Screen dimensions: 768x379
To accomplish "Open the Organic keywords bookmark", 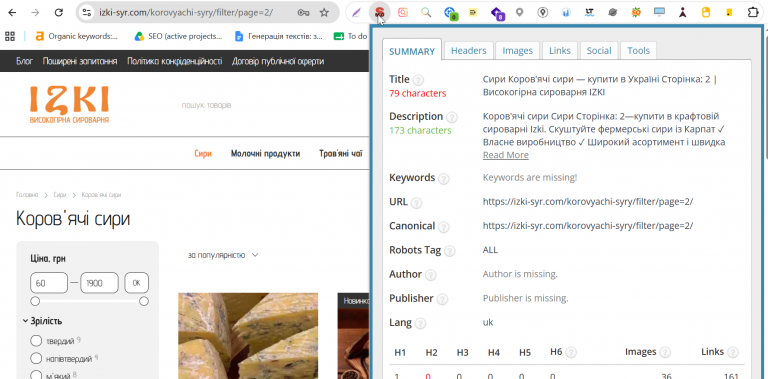I will tap(77, 36).
